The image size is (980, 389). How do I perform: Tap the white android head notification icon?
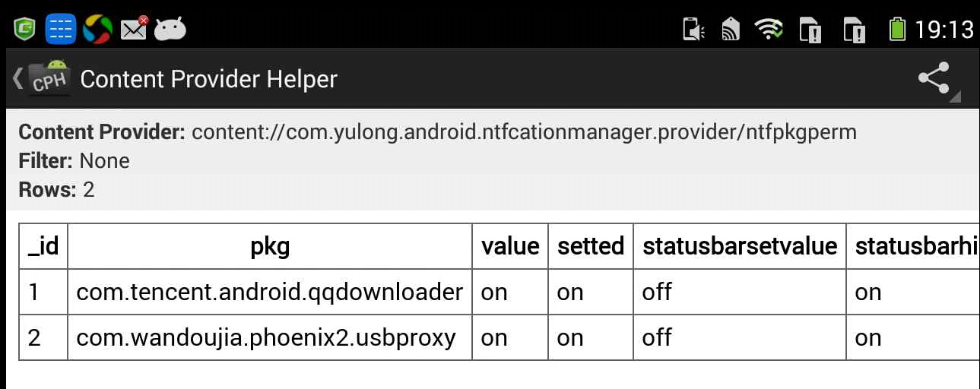(x=170, y=30)
